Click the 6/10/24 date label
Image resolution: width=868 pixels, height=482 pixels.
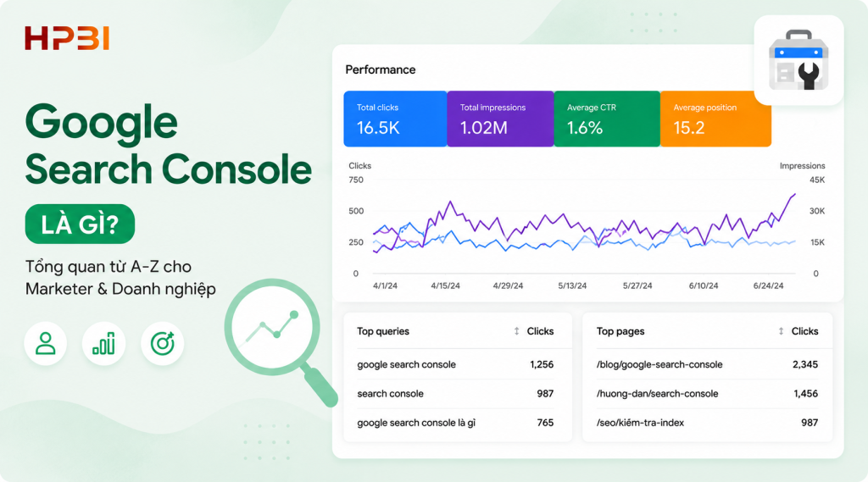click(x=703, y=285)
